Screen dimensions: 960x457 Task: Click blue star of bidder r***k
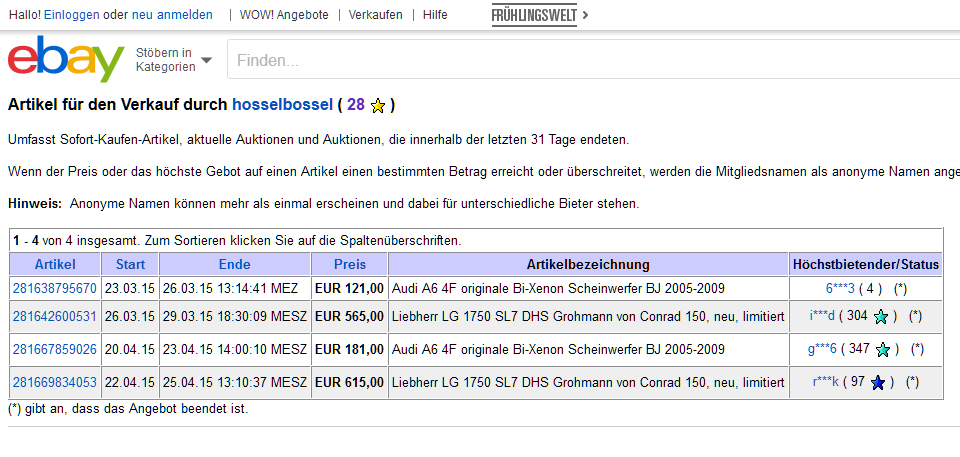pos(878,383)
